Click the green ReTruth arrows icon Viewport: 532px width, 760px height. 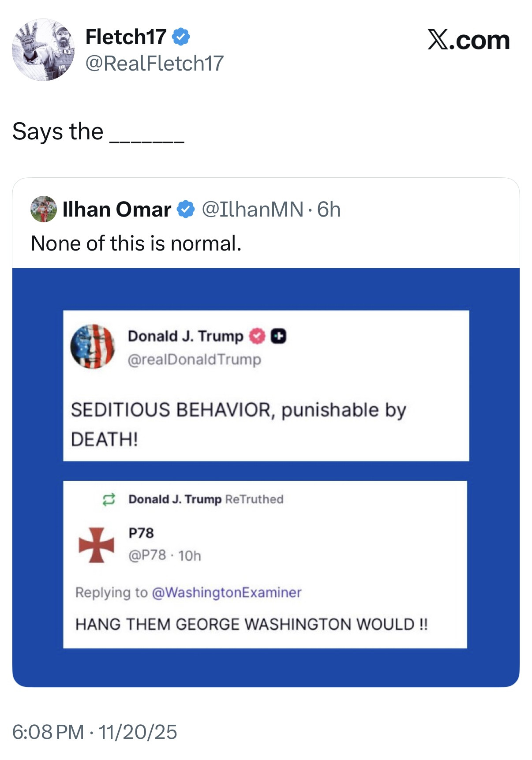click(x=109, y=499)
